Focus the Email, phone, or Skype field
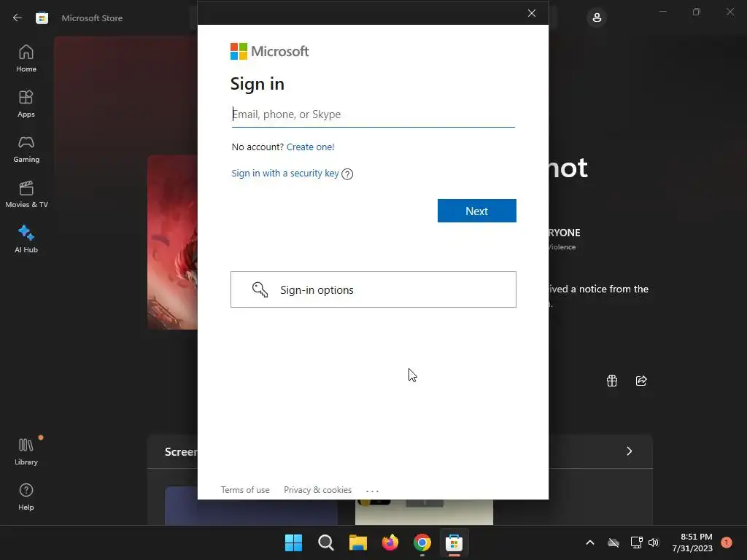The width and height of the screenshot is (747, 560). (x=373, y=114)
